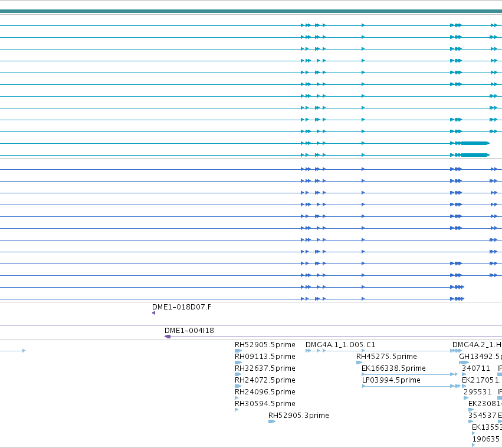Select the 354537 feature label
The image size is (502, 448).
tap(483, 416)
